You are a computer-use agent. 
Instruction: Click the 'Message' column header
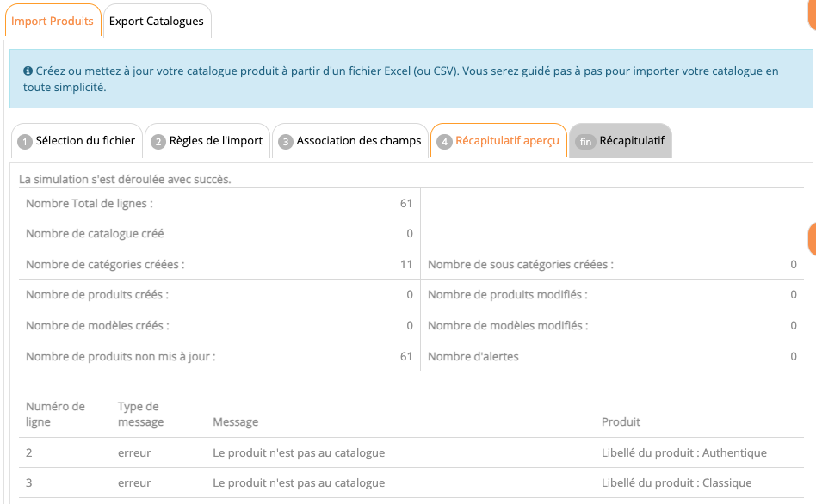(236, 421)
